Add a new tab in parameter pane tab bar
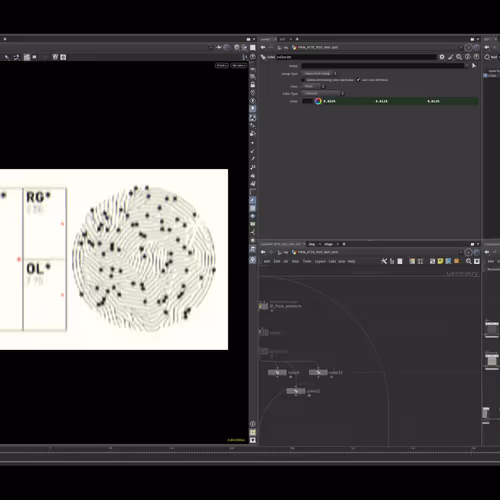Viewport: 500px width, 500px height. tap(297, 39)
